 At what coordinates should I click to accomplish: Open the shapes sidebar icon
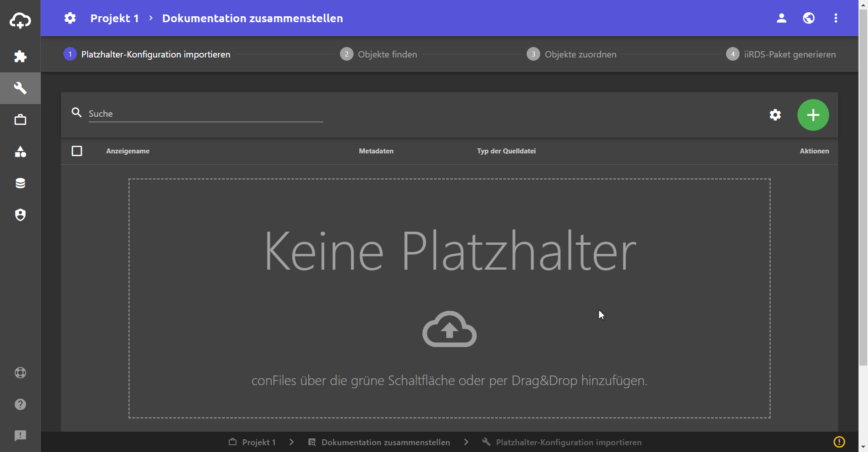[x=20, y=152]
